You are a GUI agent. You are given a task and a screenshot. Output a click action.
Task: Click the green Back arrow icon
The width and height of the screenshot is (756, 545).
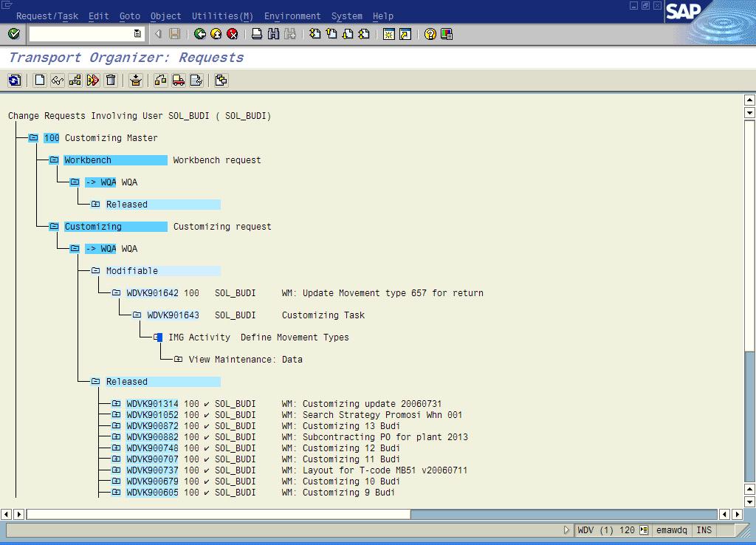(199, 34)
